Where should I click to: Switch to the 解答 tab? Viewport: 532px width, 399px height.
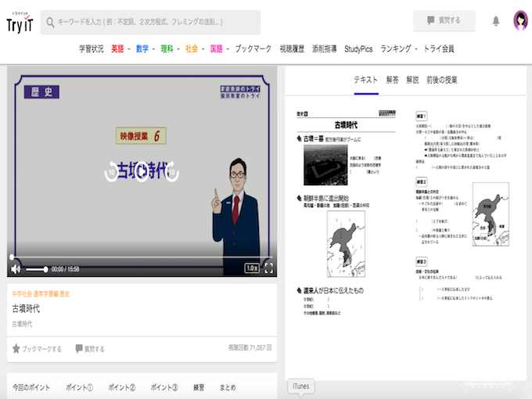392,80
